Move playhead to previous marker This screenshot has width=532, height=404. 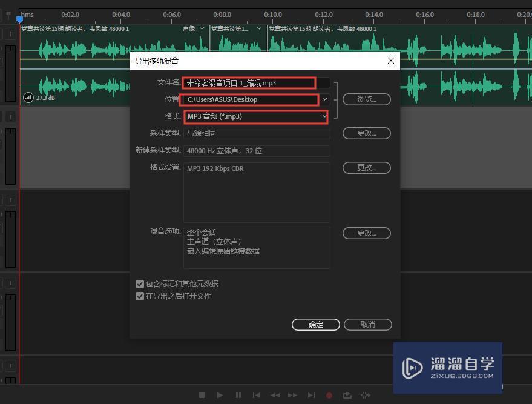[256, 395]
